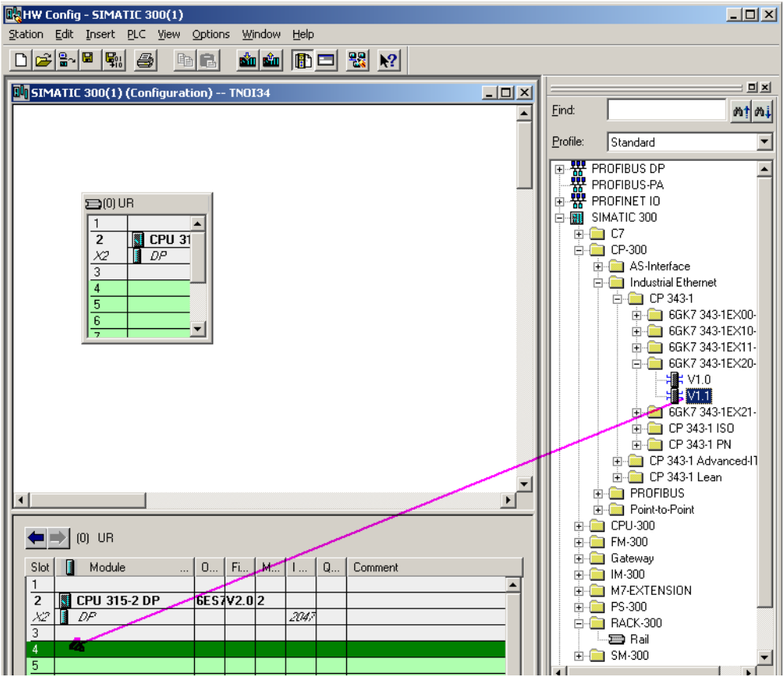
Task: Open the Insert menu
Action: tap(100, 34)
